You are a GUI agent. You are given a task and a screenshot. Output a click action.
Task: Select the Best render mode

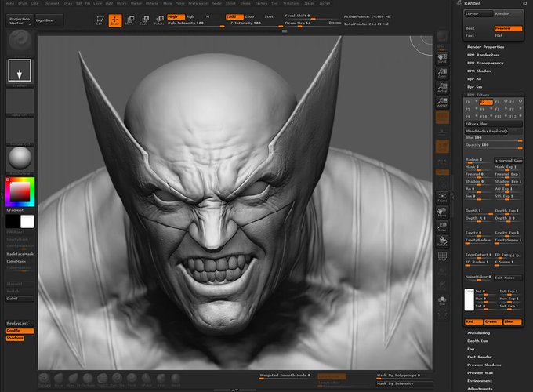tap(470, 28)
